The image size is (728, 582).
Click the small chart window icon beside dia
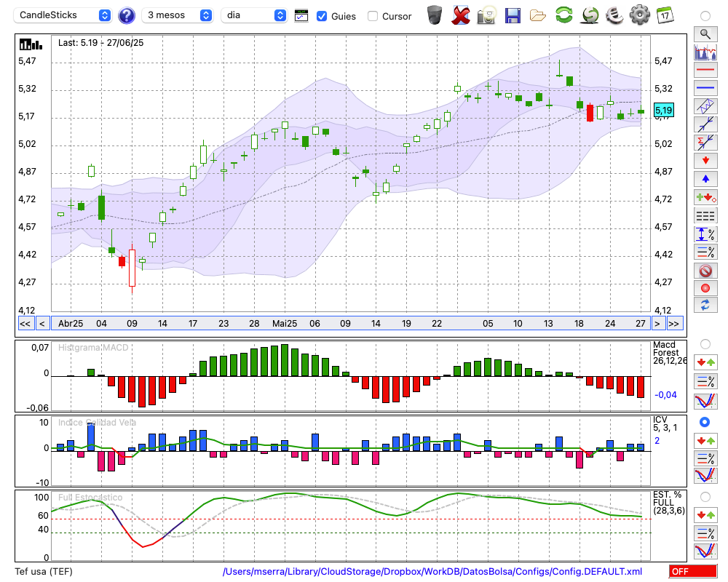(x=301, y=16)
